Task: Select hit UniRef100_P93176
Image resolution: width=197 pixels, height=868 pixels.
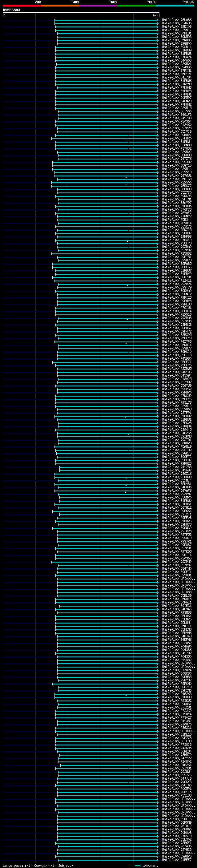Action: tap(177, 403)
